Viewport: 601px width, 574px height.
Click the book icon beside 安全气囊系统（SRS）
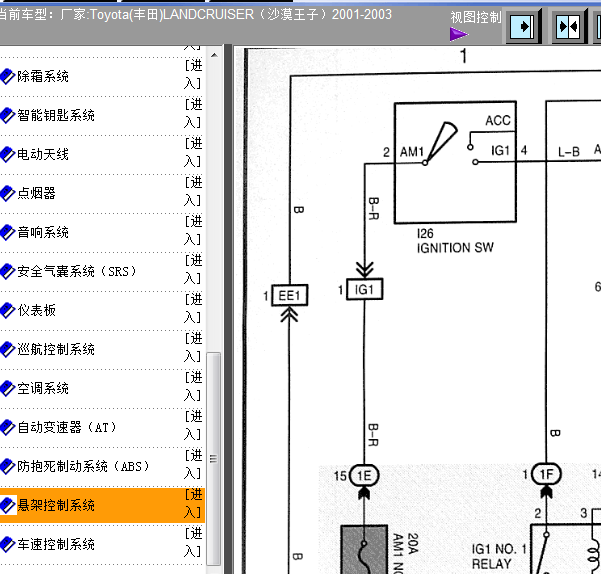(7, 272)
